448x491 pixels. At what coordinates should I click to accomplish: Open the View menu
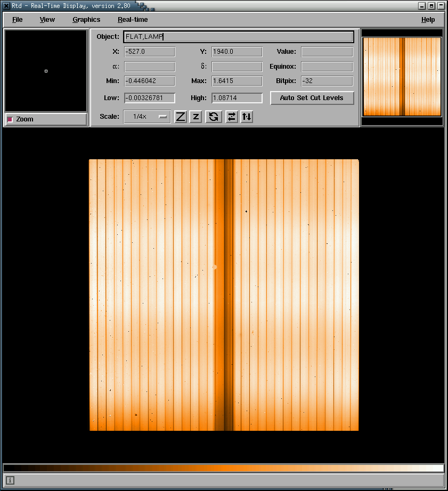coord(47,20)
